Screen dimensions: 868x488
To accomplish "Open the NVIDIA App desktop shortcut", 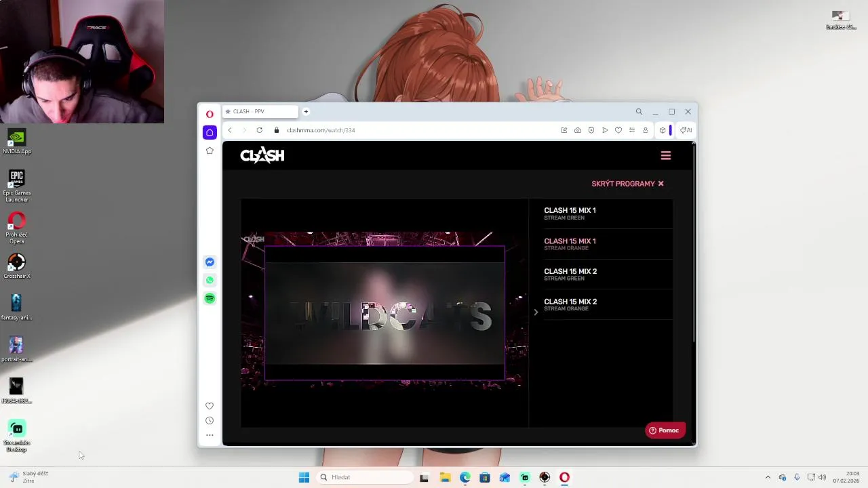I will click(x=17, y=142).
